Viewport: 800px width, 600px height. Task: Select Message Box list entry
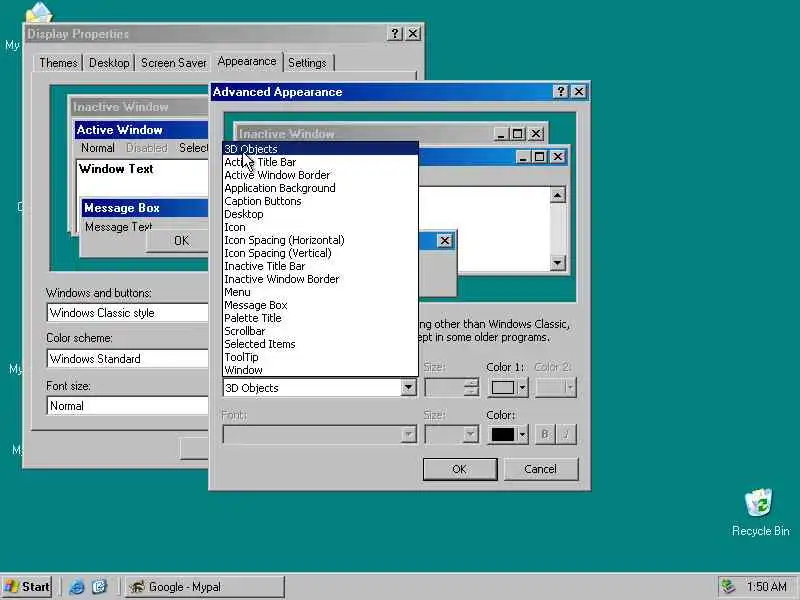pyautogui.click(x=320, y=305)
